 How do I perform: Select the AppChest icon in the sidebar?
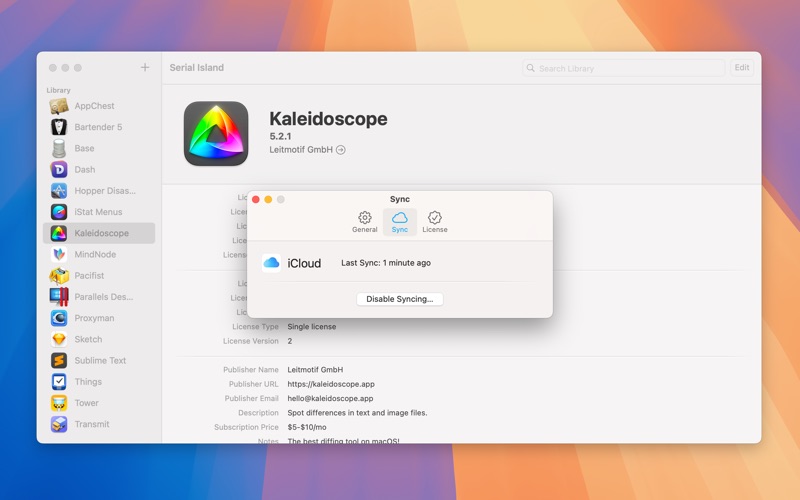(x=59, y=106)
